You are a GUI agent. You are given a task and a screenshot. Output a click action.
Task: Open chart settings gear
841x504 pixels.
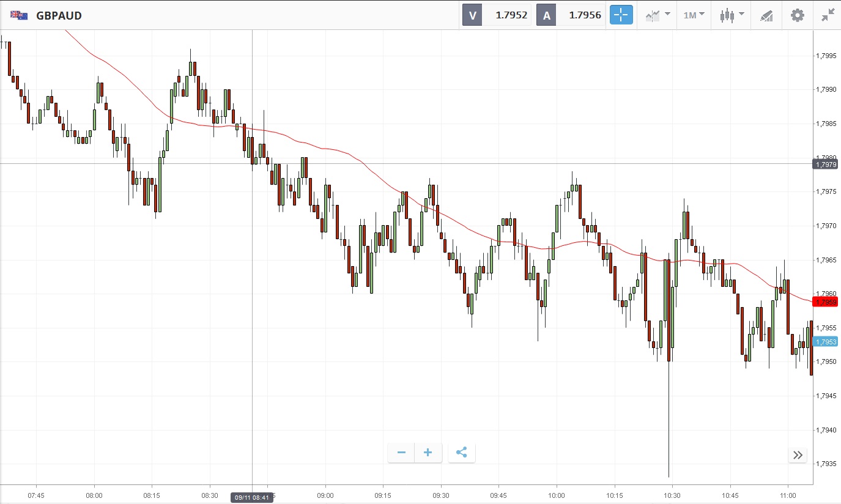(798, 15)
